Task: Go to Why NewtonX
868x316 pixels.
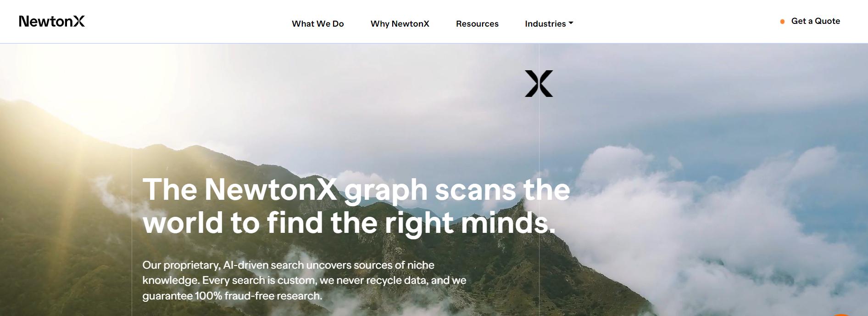Action: [400, 23]
